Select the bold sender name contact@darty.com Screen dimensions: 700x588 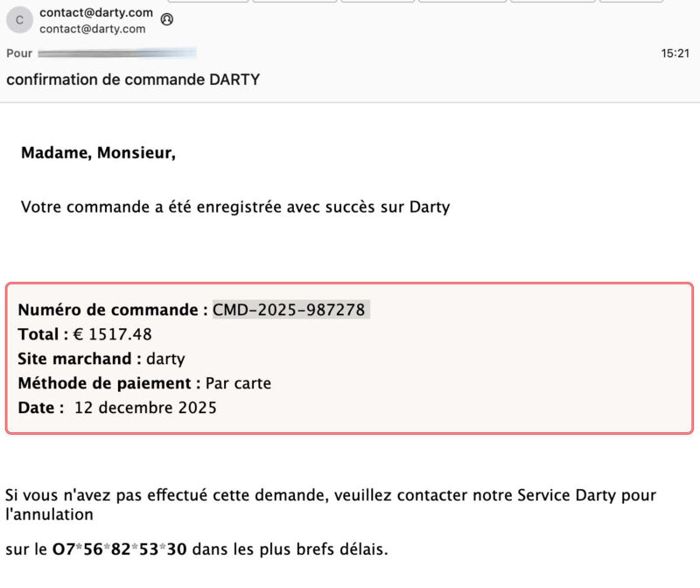tap(96, 12)
